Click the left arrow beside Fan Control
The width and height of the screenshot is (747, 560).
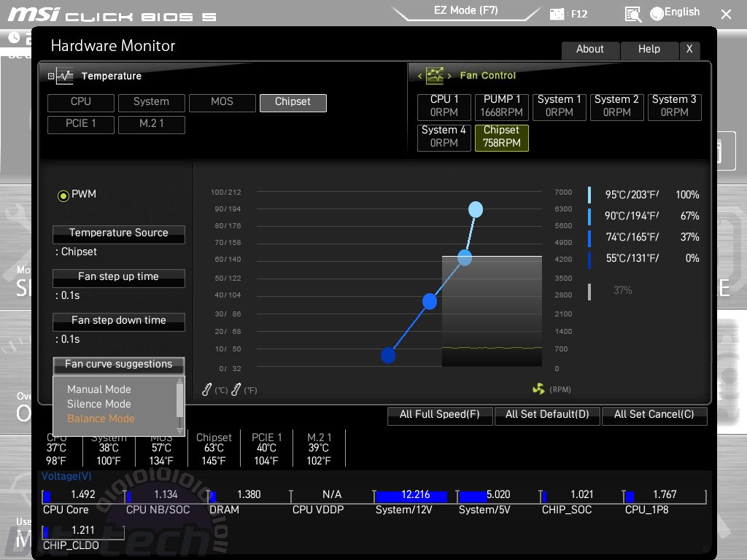tap(419, 76)
